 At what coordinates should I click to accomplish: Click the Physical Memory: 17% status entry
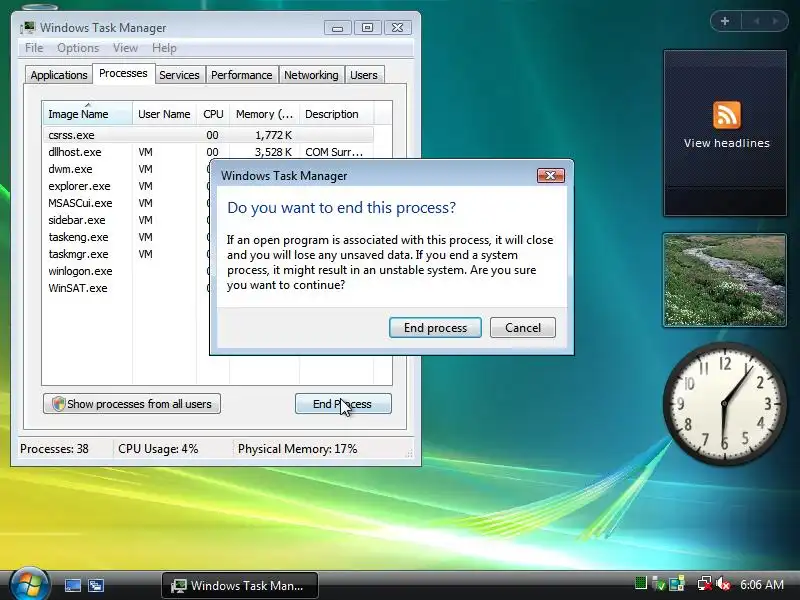(x=297, y=449)
